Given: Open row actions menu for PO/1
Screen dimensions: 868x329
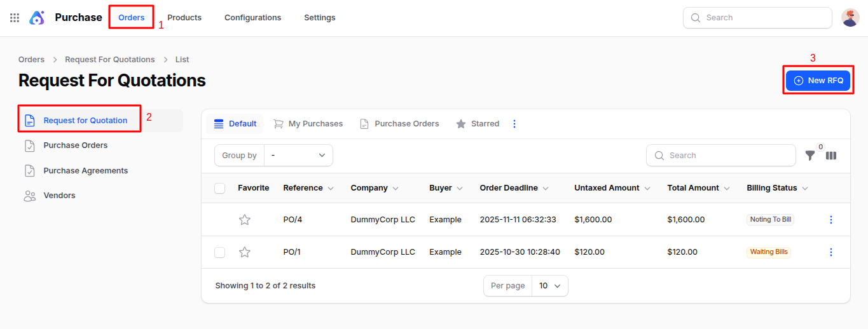Looking at the screenshot, I should point(830,252).
